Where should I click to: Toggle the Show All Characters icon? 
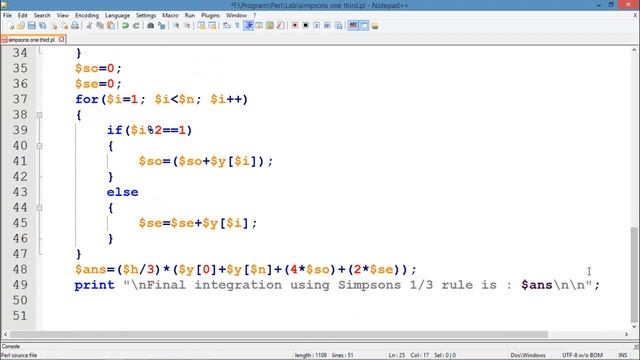[237, 26]
